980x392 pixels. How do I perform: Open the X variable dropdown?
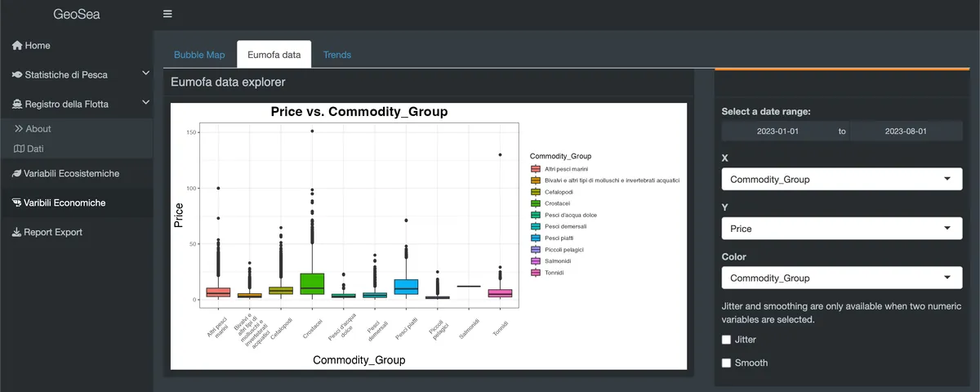842,180
